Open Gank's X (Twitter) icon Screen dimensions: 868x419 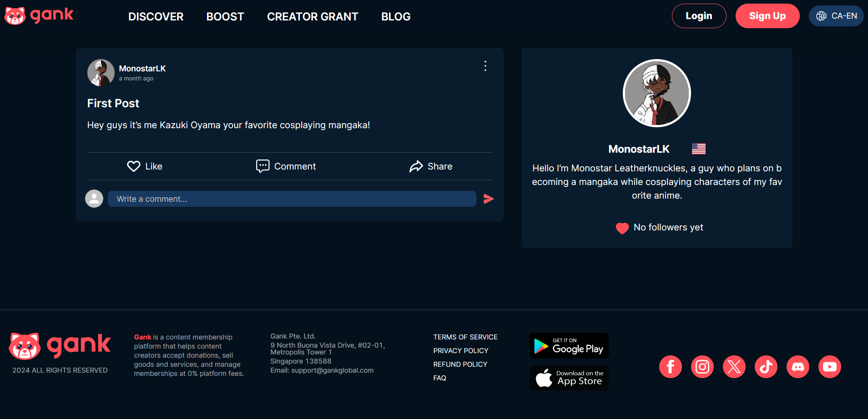(x=734, y=367)
